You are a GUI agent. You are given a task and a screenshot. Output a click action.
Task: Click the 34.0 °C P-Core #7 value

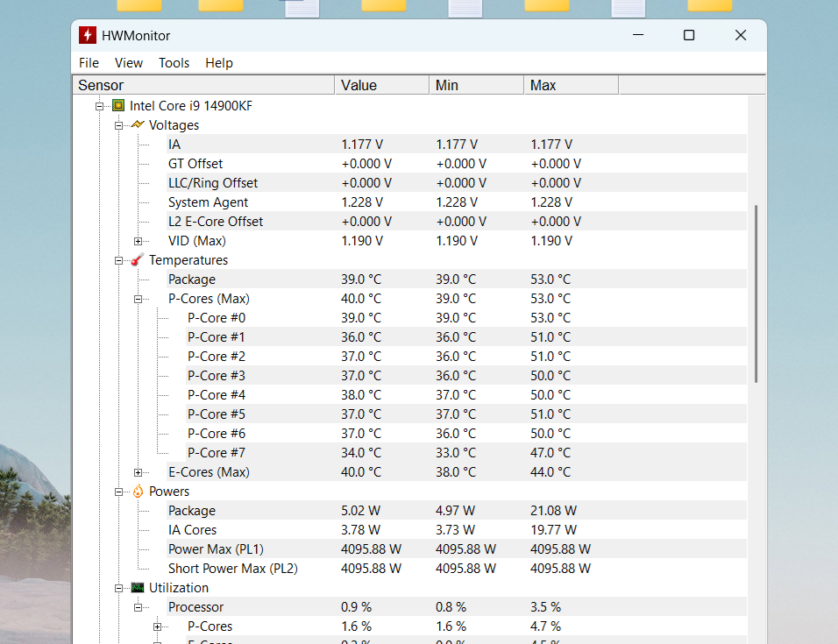(x=361, y=453)
